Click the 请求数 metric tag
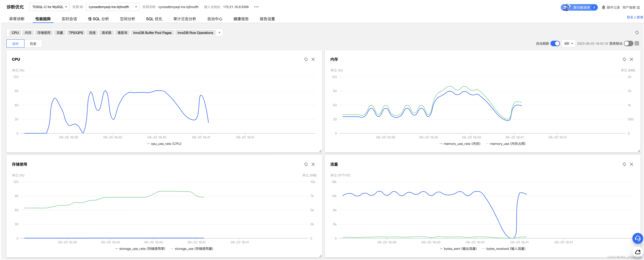The width and height of the screenshot is (644, 260). [x=106, y=33]
